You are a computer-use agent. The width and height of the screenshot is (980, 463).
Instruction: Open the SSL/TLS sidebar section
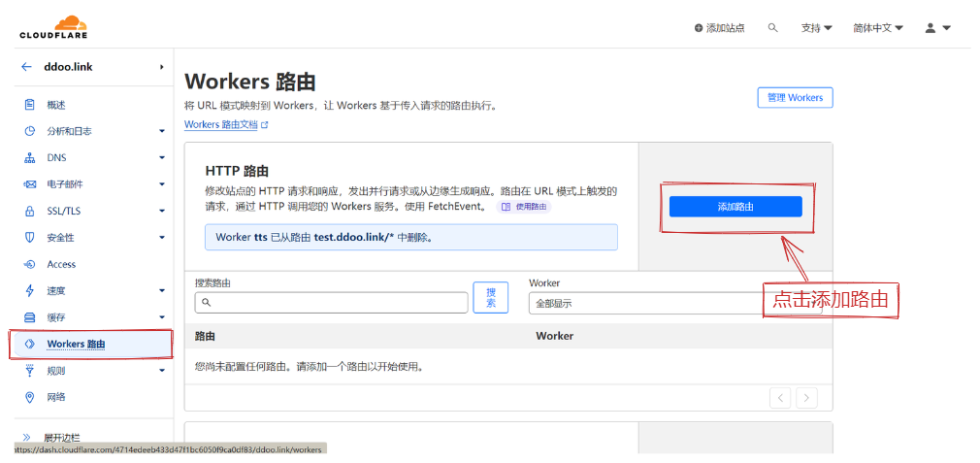pos(64,212)
